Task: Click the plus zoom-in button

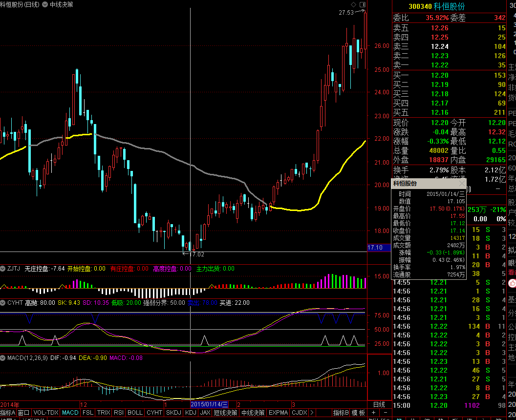Action: (373, 413)
